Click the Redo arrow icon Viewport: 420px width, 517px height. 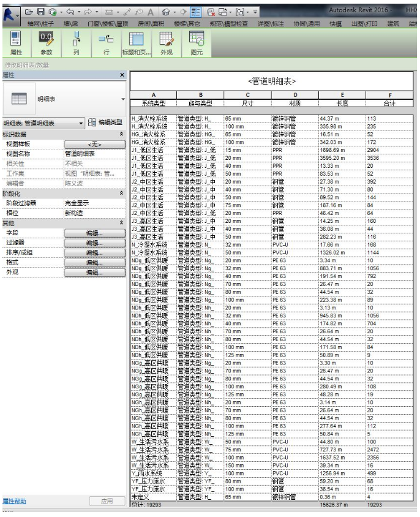(x=88, y=12)
